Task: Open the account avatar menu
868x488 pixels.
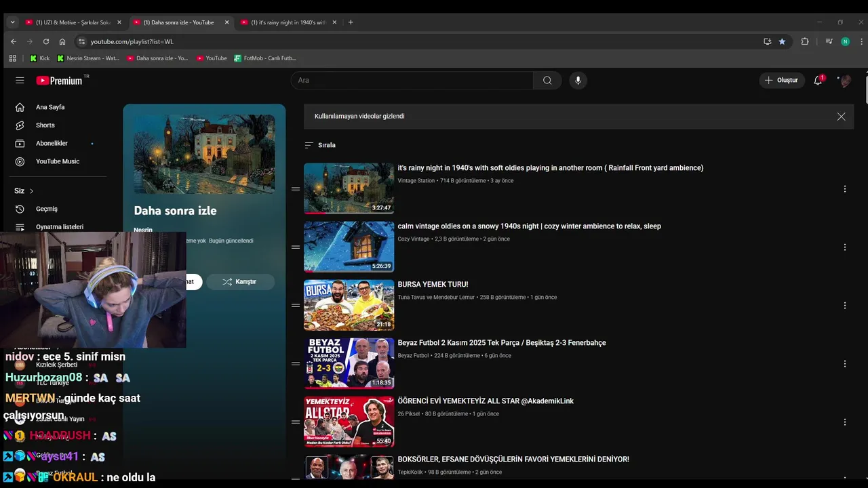Action: point(844,80)
